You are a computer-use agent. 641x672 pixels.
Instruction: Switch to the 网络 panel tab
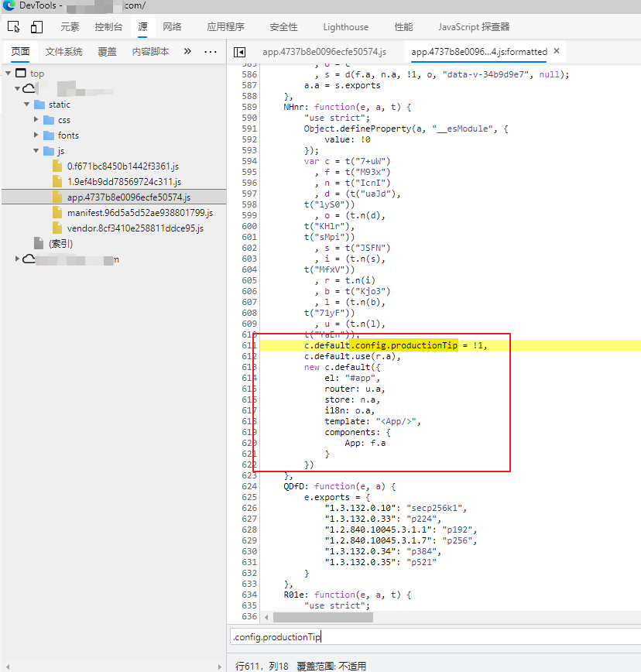(x=172, y=27)
